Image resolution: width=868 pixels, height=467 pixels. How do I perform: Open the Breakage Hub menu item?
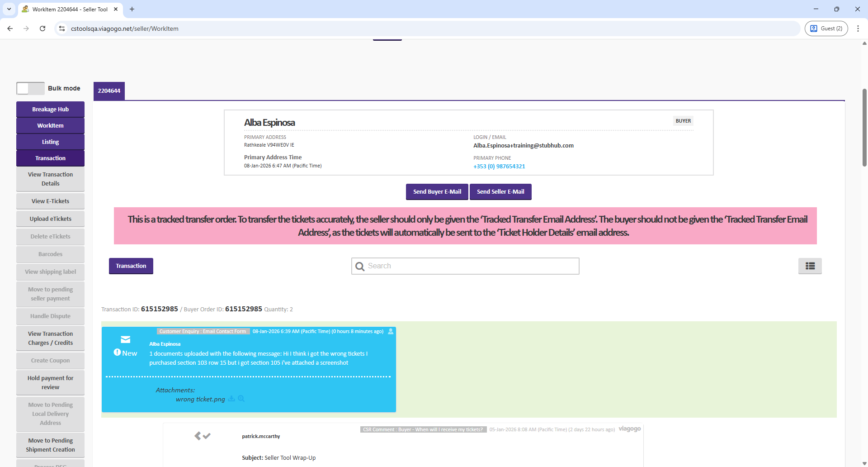[50, 110]
